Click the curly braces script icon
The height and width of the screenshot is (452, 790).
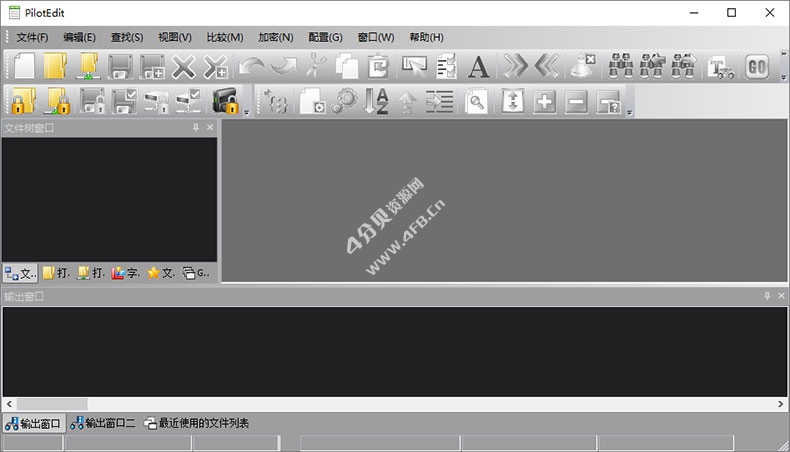pos(276,101)
